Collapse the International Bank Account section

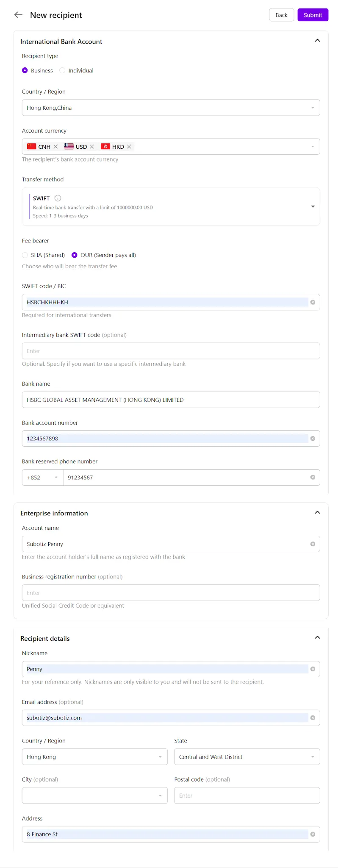pyautogui.click(x=317, y=41)
